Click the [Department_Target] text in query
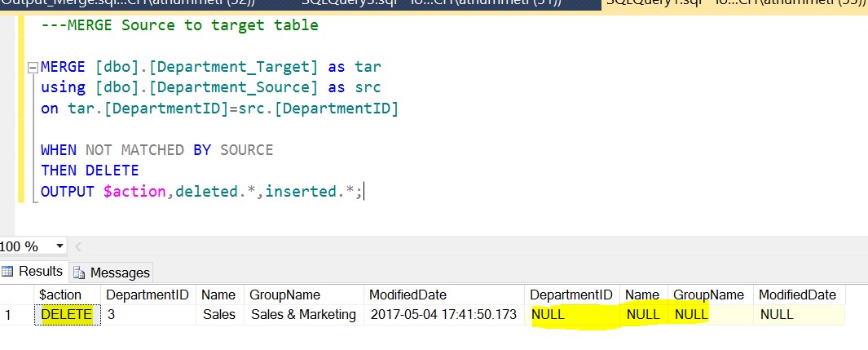This screenshot has width=868, height=350. (x=234, y=68)
